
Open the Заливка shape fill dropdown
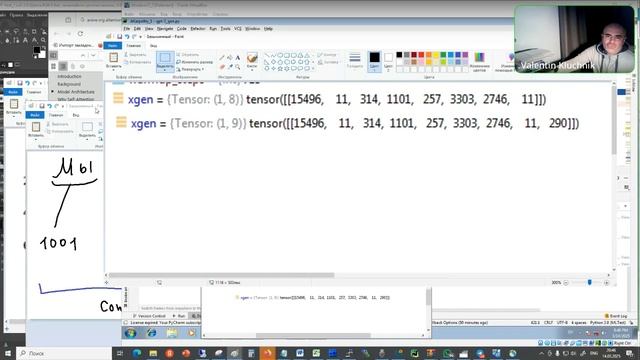coord(328,62)
